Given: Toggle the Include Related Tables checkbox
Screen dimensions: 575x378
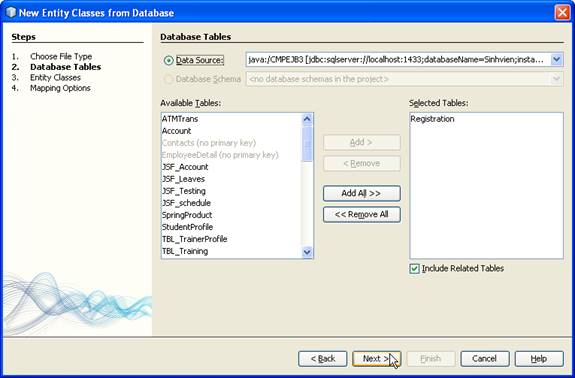Looking at the screenshot, I should (x=414, y=269).
